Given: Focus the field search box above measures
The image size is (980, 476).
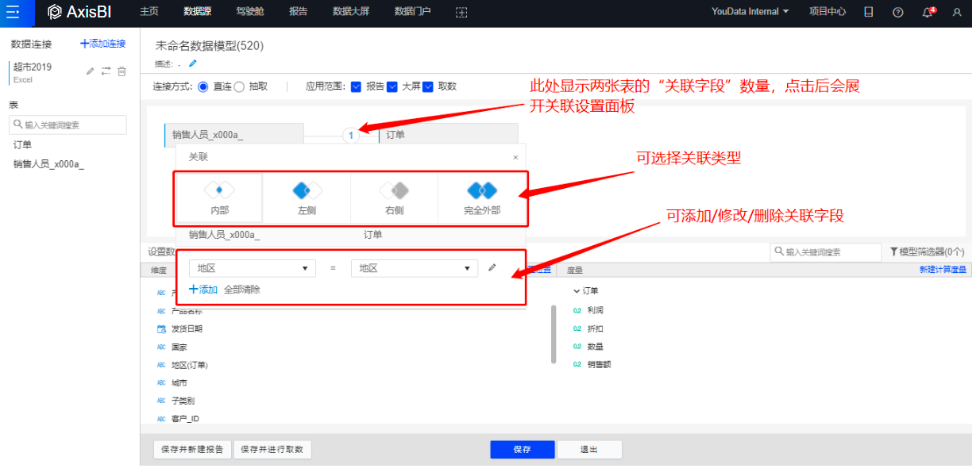Looking at the screenshot, I should pos(826,251).
